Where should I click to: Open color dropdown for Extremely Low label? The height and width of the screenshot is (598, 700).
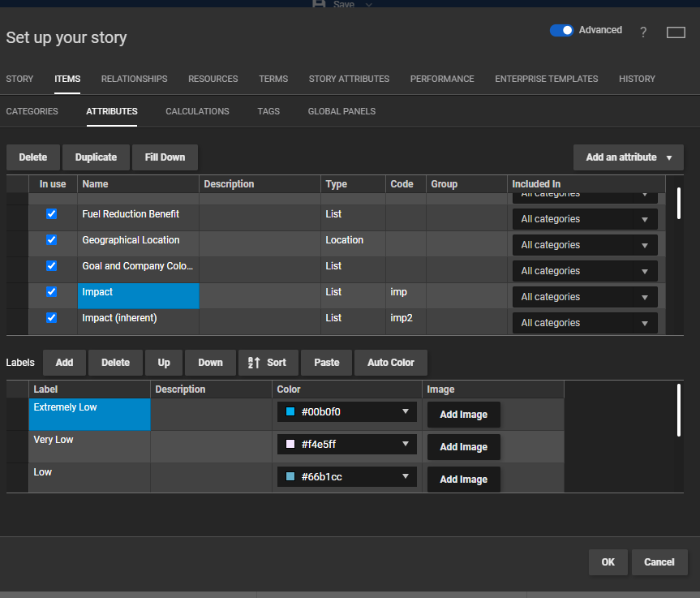[x=347, y=411]
